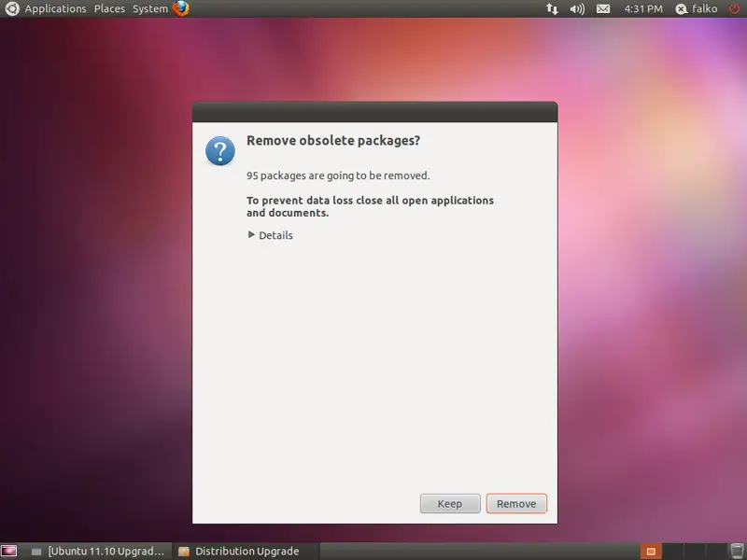The image size is (747, 560).
Task: Open the Applications menu
Action: 55,8
